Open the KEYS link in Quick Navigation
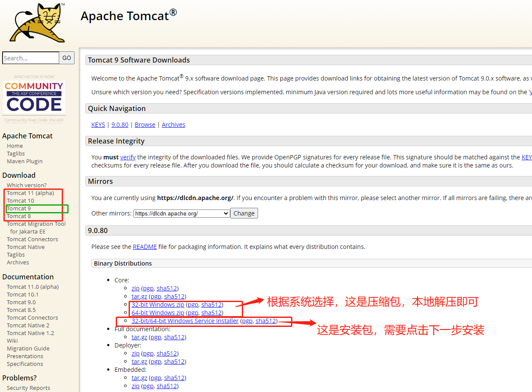 [x=98, y=125]
